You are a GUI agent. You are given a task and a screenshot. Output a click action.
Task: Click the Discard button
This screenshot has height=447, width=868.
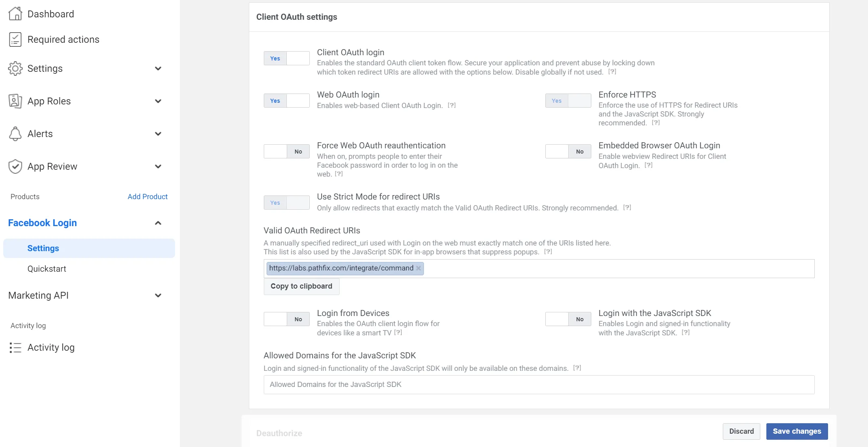point(741,431)
